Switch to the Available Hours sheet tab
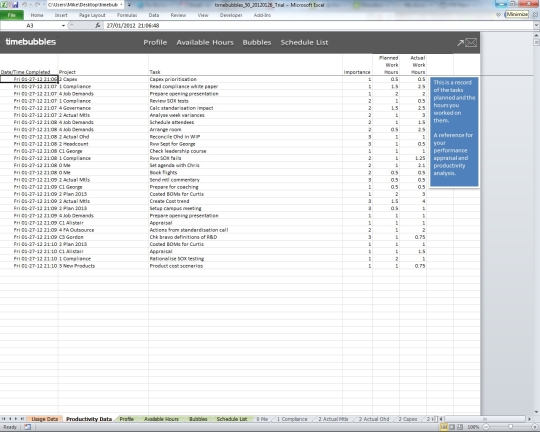Image resolution: width=540 pixels, height=432 pixels. (x=161, y=419)
